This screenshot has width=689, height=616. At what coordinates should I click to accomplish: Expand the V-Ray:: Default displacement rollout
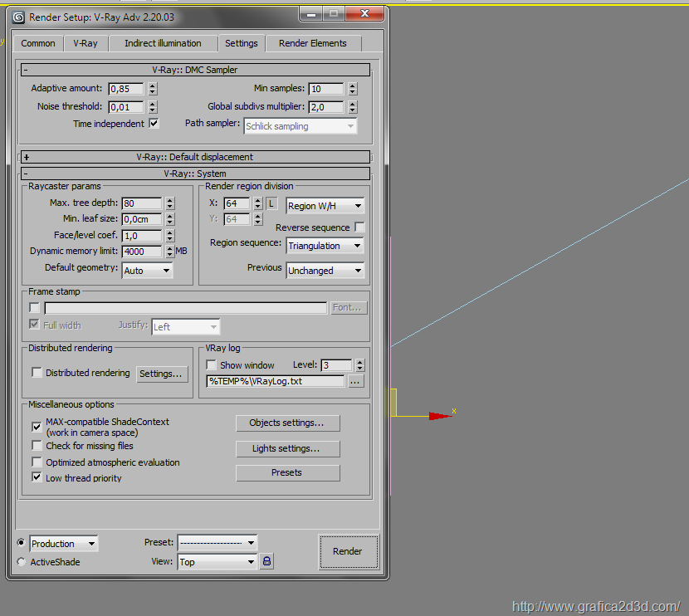(x=195, y=157)
